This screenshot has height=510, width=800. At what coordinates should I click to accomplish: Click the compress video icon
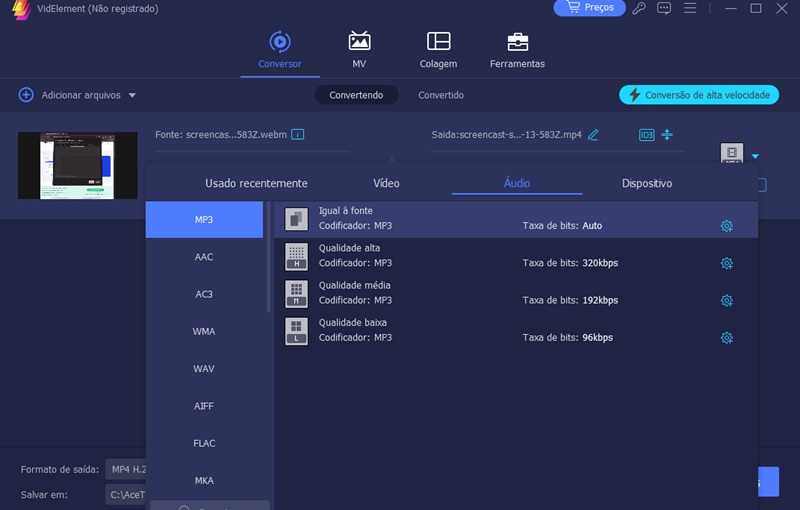[x=667, y=135]
